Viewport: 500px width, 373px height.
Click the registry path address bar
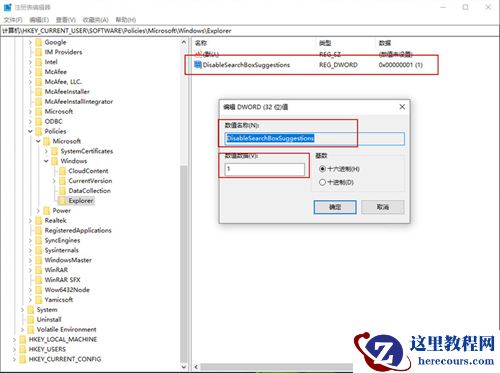click(250, 31)
